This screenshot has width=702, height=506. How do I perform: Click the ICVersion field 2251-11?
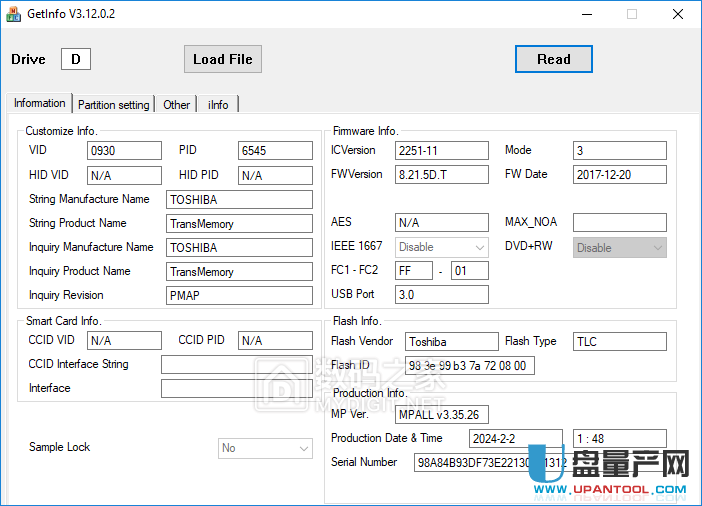442,151
